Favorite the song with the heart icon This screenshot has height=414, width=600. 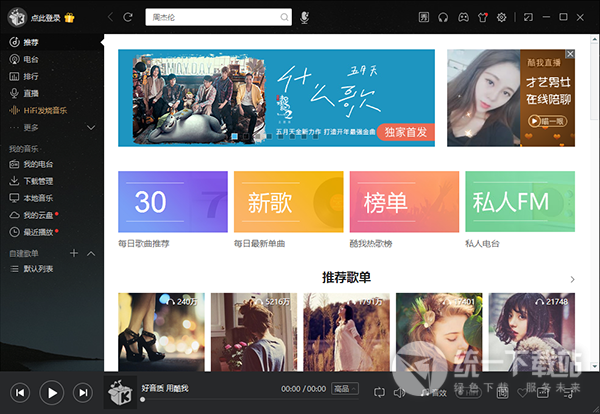pyautogui.click(x=522, y=392)
